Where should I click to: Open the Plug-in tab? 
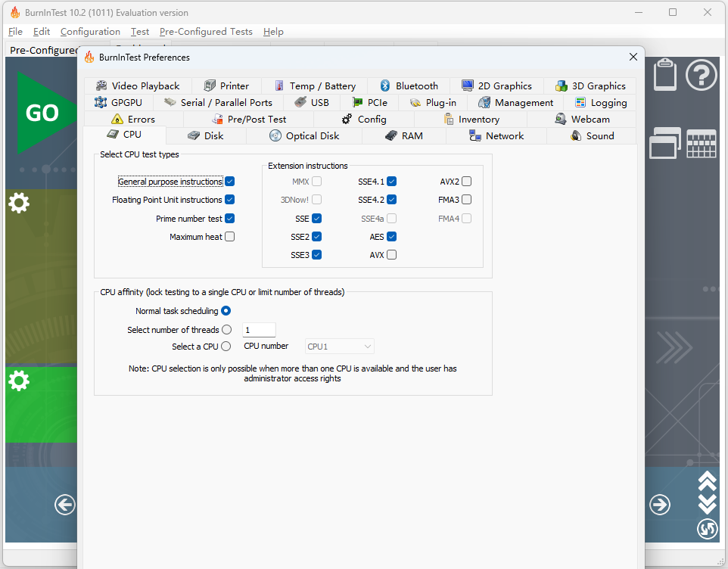click(433, 103)
